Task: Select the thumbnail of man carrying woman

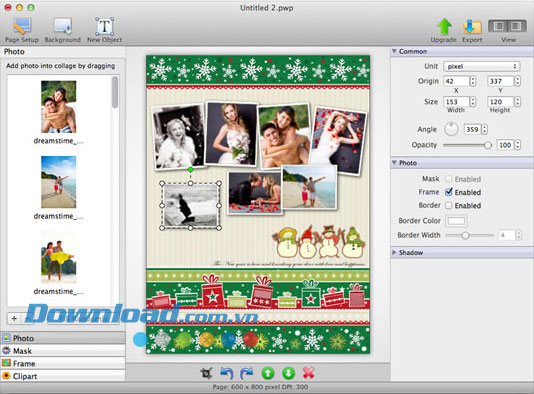Action: tap(59, 257)
